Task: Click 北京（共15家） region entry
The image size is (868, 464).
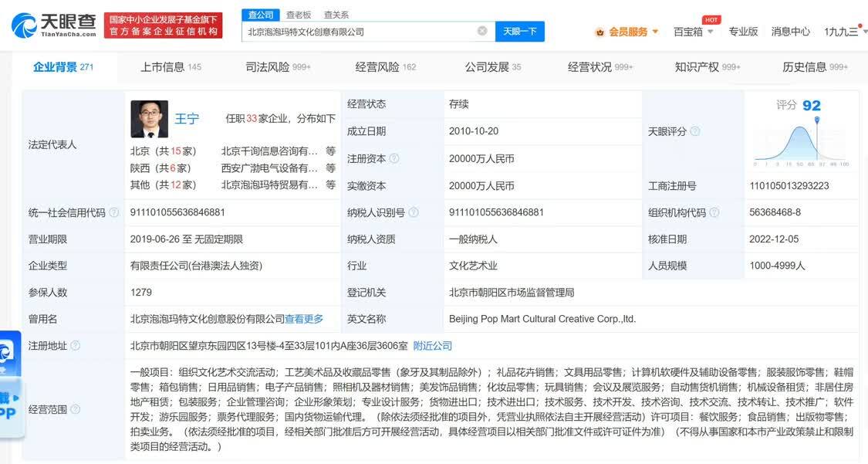Action: (x=164, y=151)
